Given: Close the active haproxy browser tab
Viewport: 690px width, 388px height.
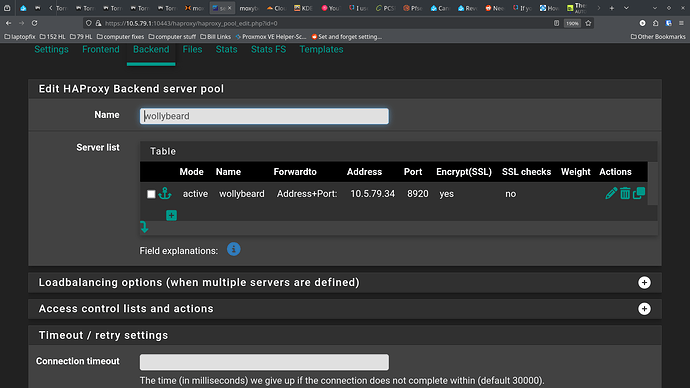Looking at the screenshot, I should pyautogui.click(x=229, y=8).
